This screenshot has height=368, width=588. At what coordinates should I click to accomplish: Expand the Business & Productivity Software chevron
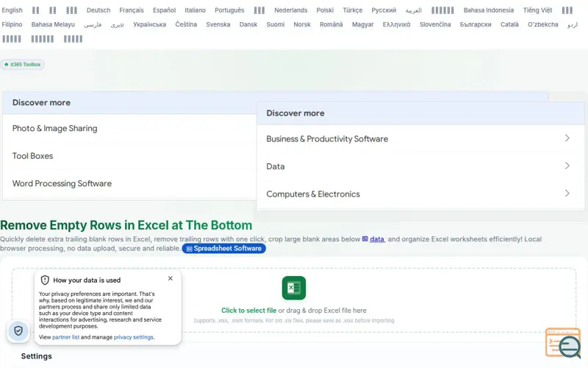pyautogui.click(x=567, y=138)
